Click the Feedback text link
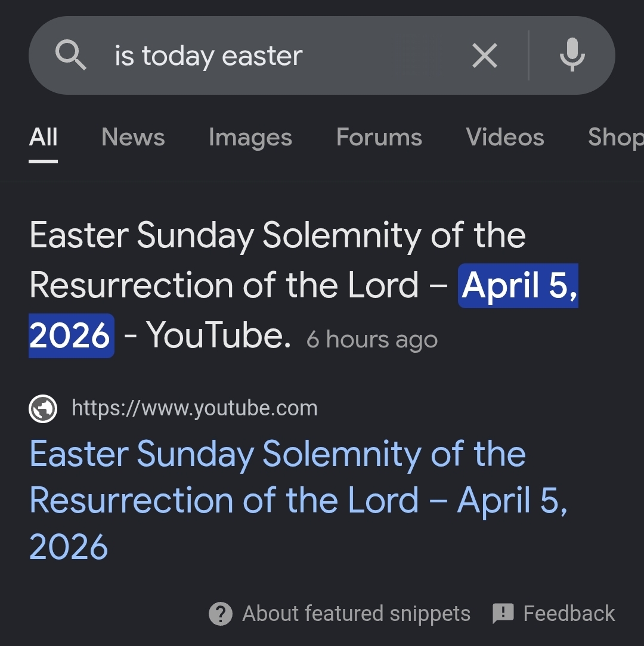 (569, 613)
